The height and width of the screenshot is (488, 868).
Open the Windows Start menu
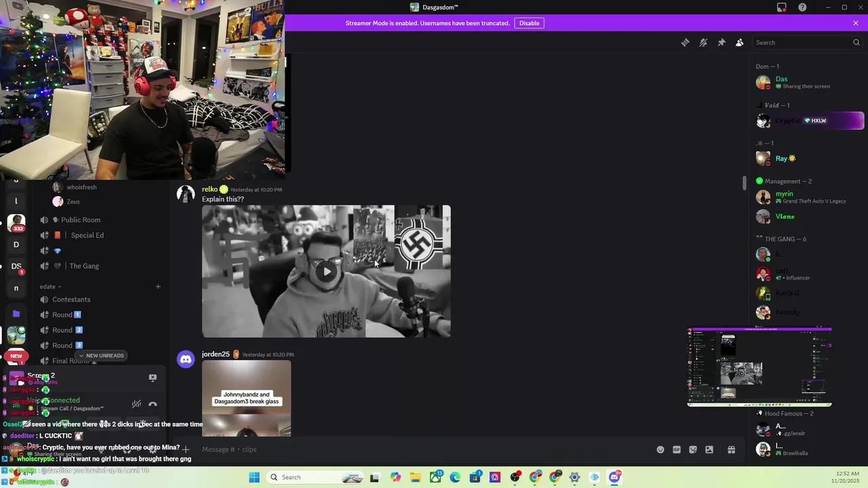pyautogui.click(x=254, y=477)
